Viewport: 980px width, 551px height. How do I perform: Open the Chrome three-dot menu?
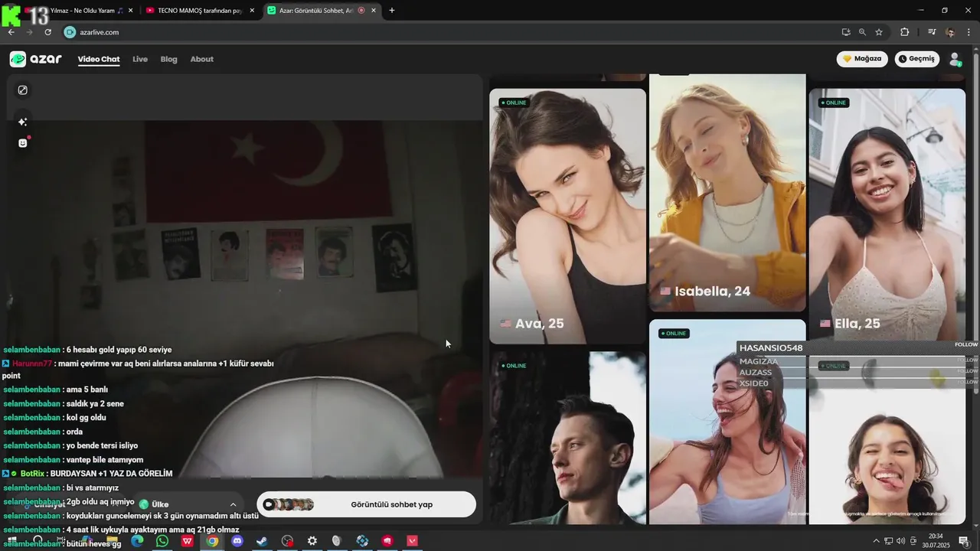969,32
